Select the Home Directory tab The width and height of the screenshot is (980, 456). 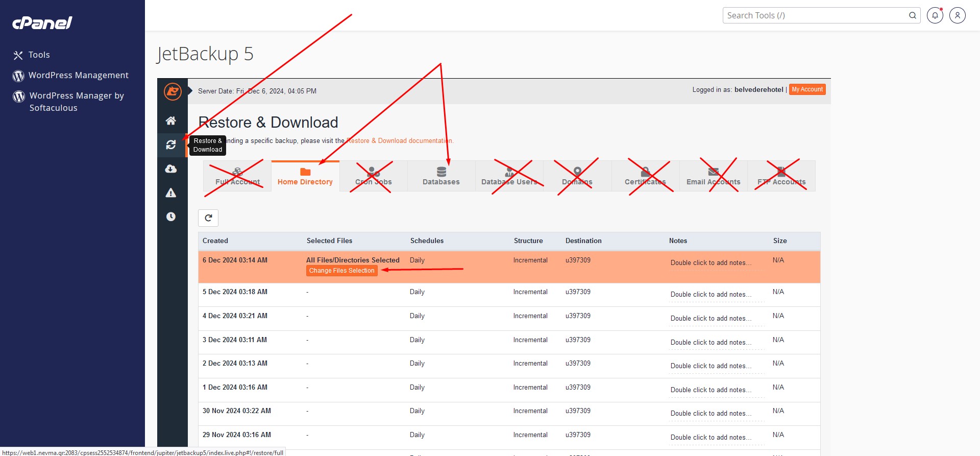pyautogui.click(x=305, y=176)
